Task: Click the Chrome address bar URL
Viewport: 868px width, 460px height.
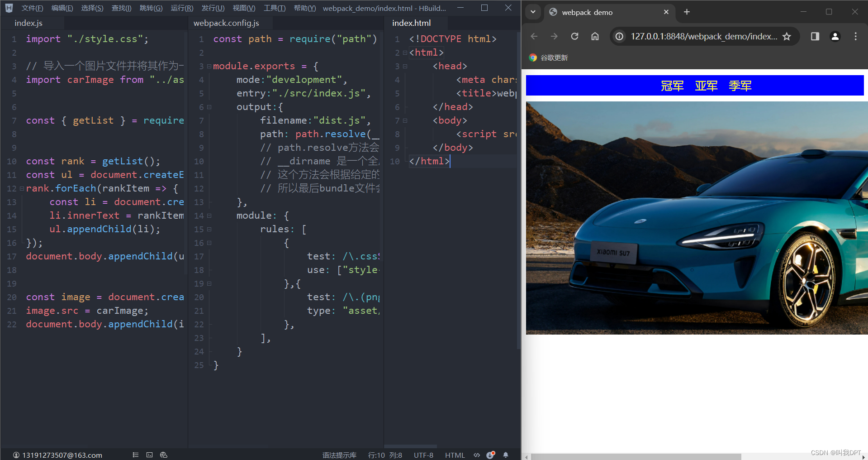Action: 704,36
